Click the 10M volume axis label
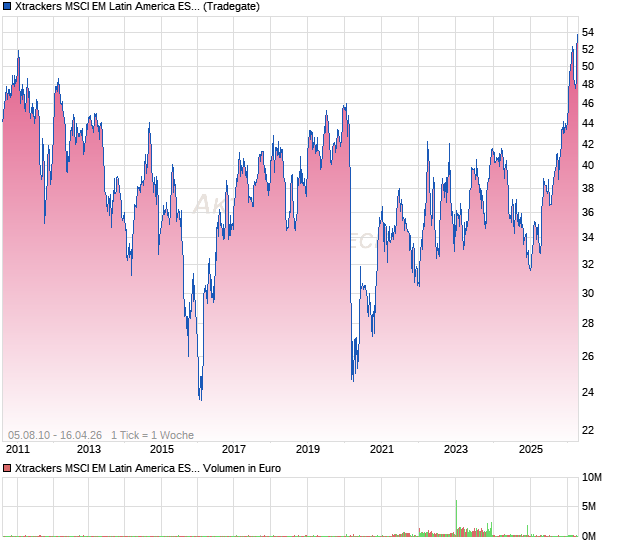 point(592,478)
